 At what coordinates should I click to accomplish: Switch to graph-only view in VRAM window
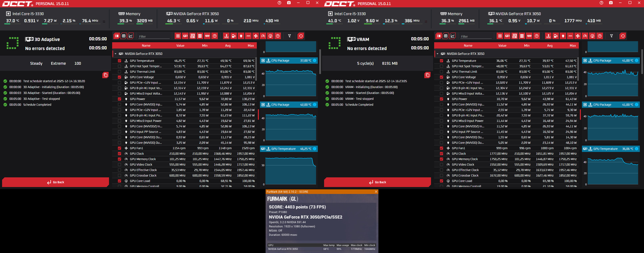point(453,36)
